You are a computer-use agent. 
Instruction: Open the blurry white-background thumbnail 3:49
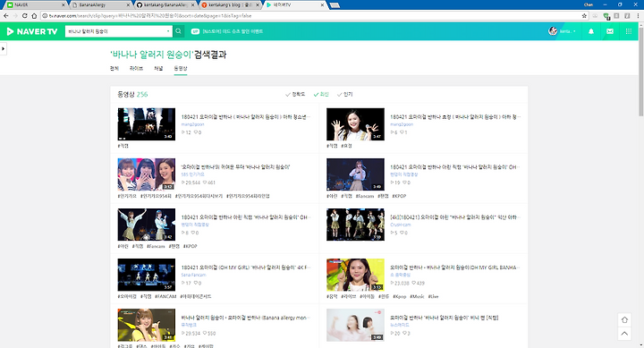[355, 325]
